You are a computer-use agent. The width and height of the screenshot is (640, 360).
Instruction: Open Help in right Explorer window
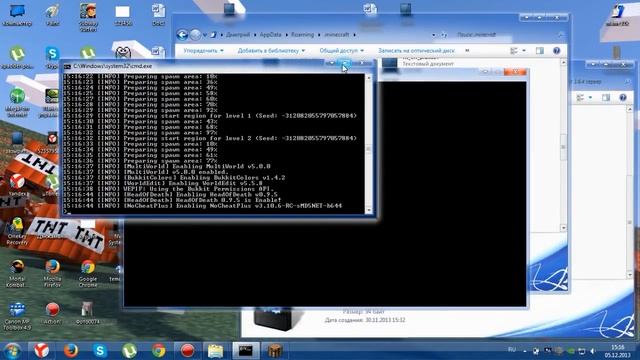click(x=622, y=98)
